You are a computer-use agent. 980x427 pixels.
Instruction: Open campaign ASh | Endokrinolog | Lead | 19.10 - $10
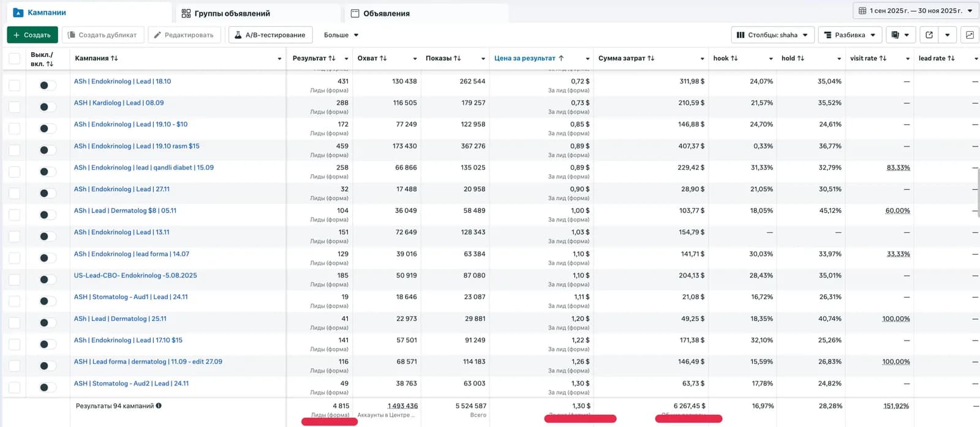coord(130,124)
